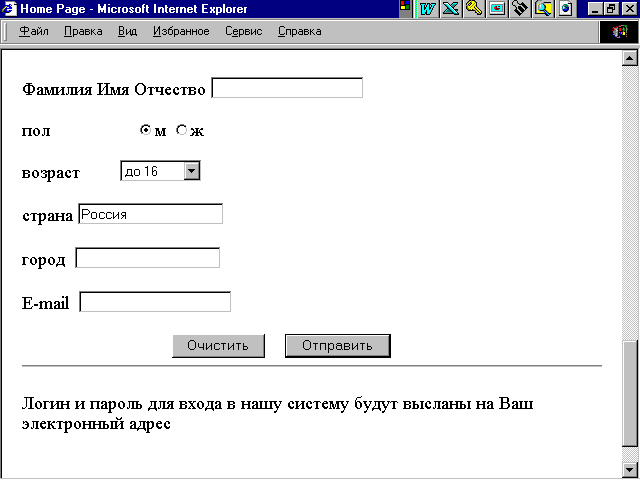
Task: Click into the город text field
Action: click(148, 258)
